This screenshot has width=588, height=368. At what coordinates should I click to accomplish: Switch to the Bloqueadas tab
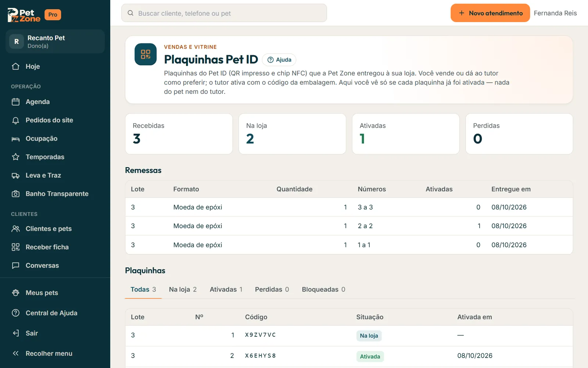click(x=323, y=289)
